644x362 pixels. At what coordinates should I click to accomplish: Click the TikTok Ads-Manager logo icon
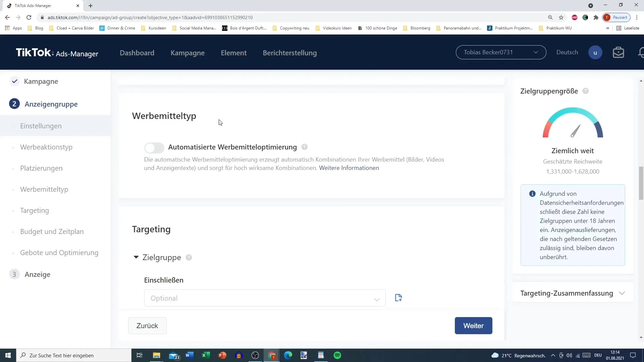coord(57,53)
